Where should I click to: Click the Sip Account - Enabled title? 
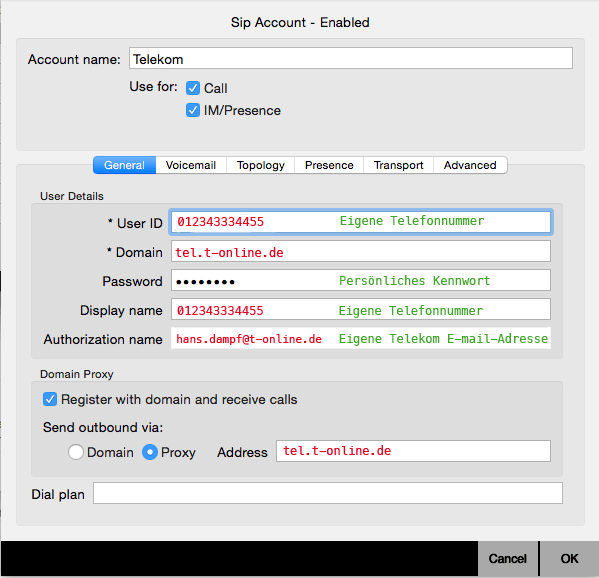(x=300, y=23)
